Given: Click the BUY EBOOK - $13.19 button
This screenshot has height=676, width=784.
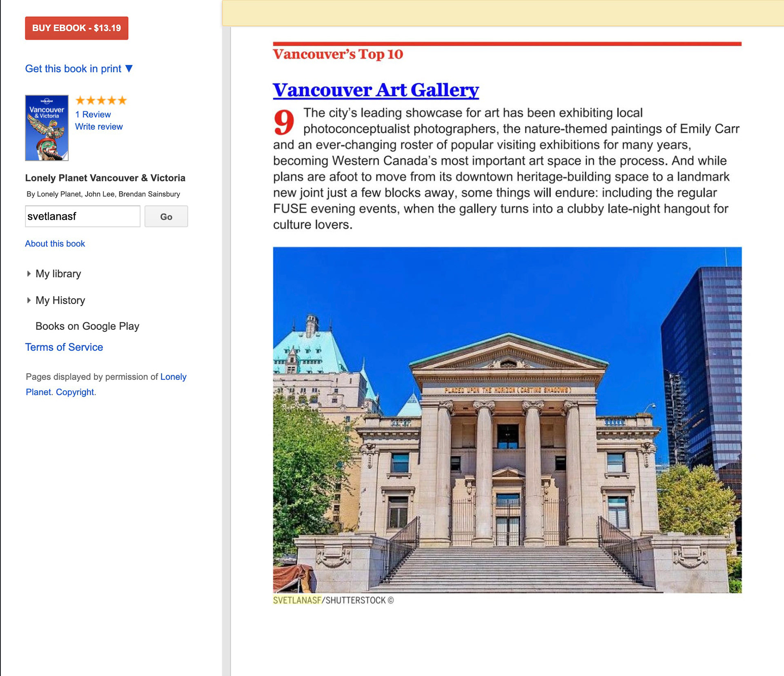Looking at the screenshot, I should click(76, 28).
